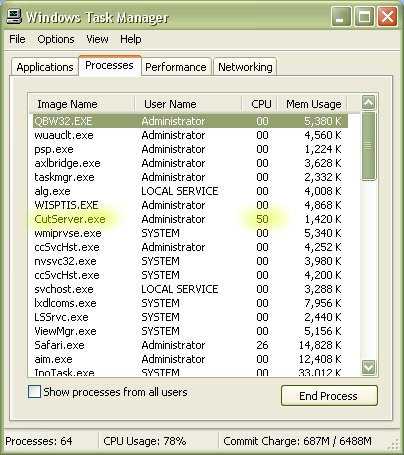The height and width of the screenshot is (455, 404).
Task: Open the Help menu
Action: pyautogui.click(x=131, y=39)
